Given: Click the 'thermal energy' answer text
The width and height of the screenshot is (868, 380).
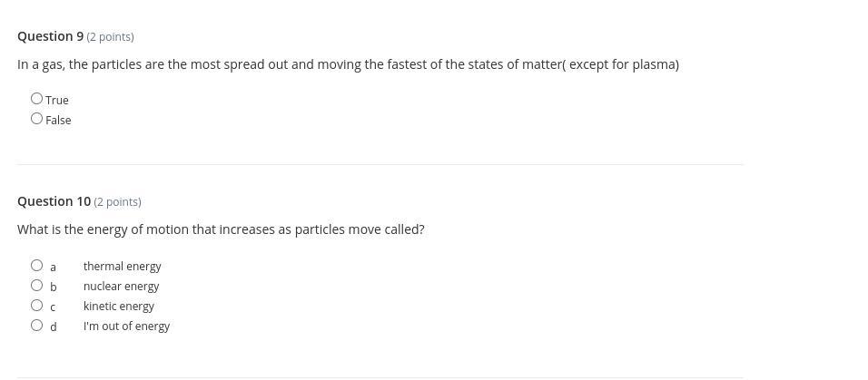Looking at the screenshot, I should point(122,267).
